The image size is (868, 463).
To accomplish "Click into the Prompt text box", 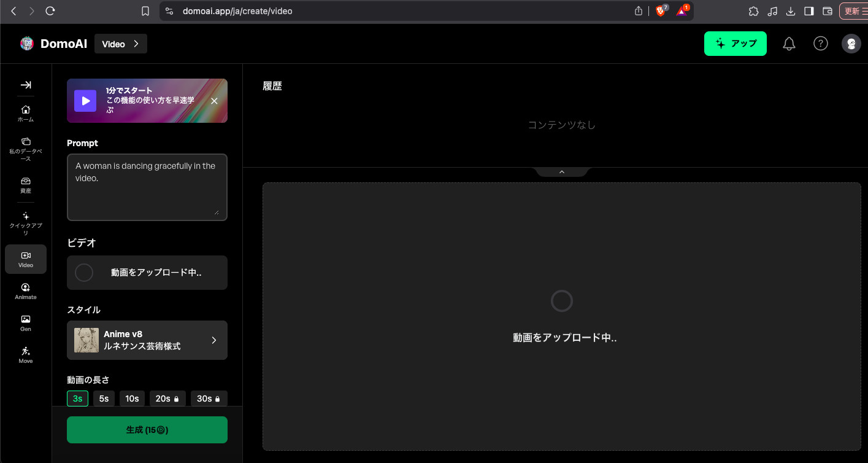I will (x=147, y=187).
